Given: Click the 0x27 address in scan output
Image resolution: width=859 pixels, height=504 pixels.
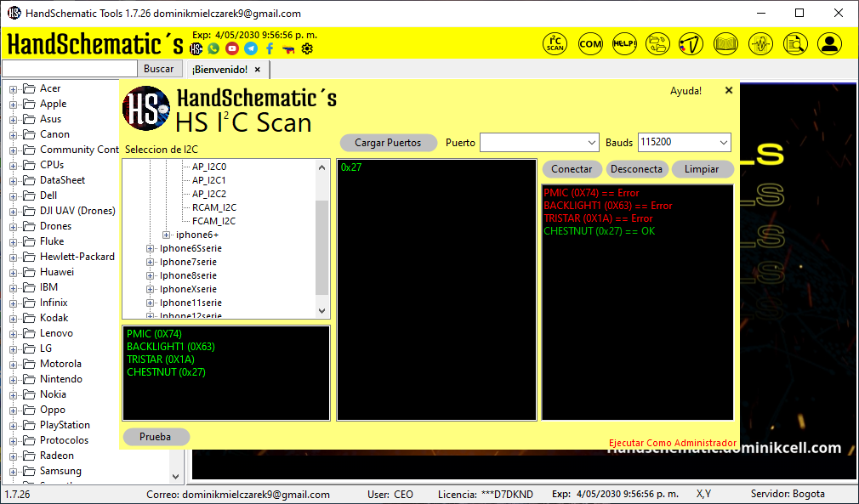Looking at the screenshot, I should click(351, 167).
